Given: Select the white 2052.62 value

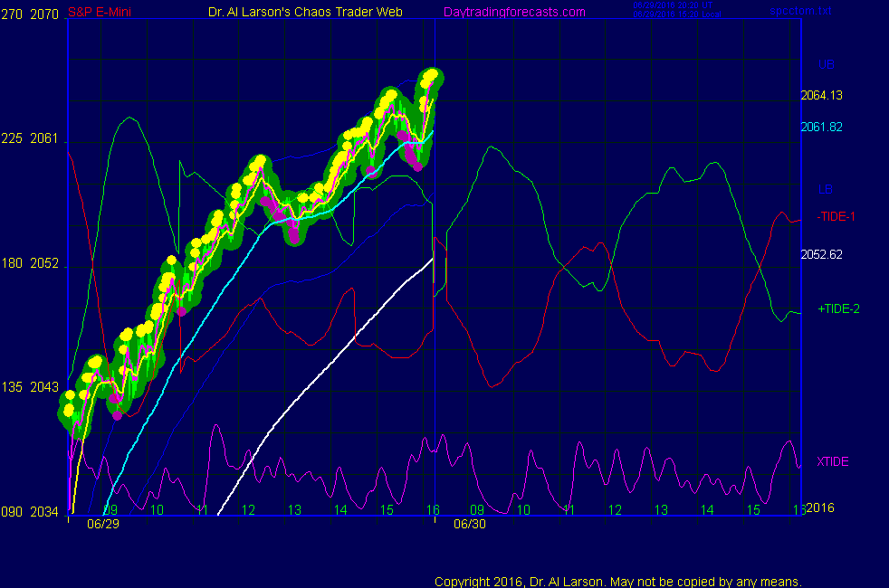Looking at the screenshot, I should tap(821, 254).
